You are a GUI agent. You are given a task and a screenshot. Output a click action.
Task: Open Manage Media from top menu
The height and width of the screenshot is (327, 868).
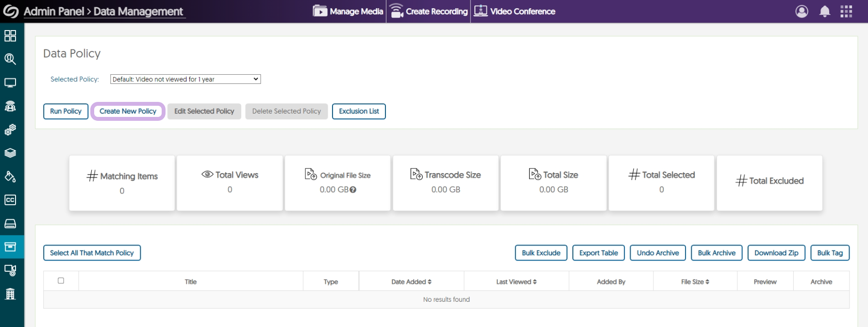click(348, 12)
